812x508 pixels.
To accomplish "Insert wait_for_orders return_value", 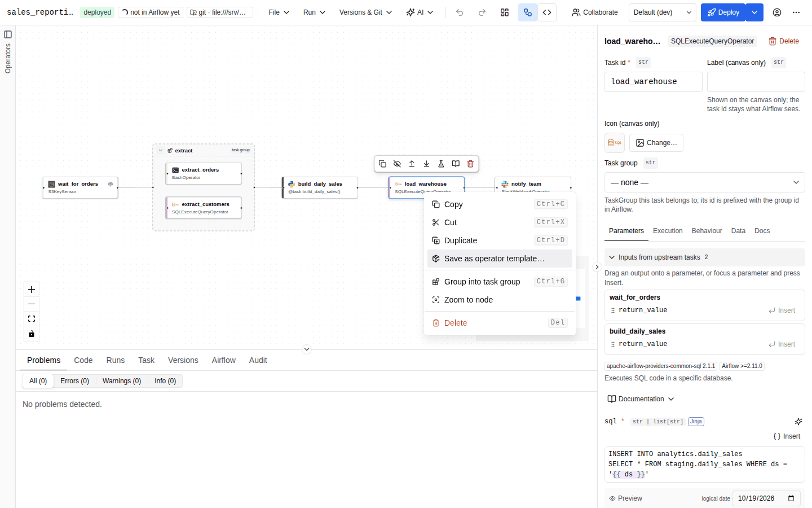I will click(x=782, y=310).
